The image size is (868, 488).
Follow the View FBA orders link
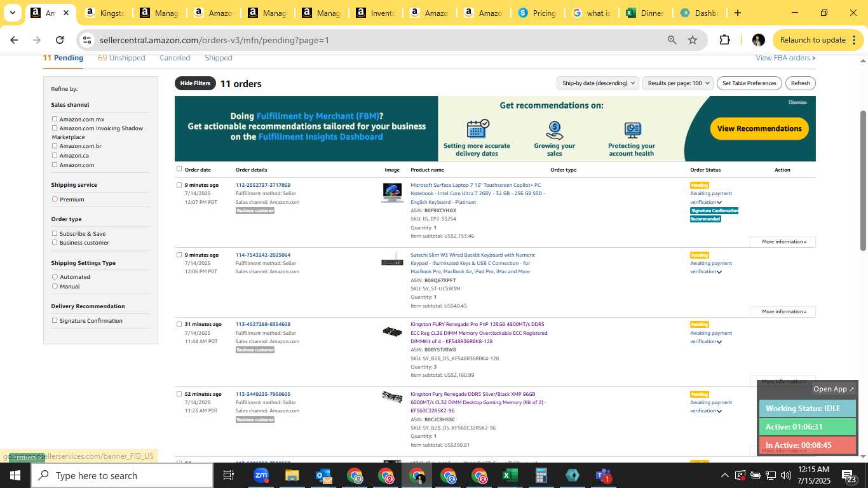(785, 58)
